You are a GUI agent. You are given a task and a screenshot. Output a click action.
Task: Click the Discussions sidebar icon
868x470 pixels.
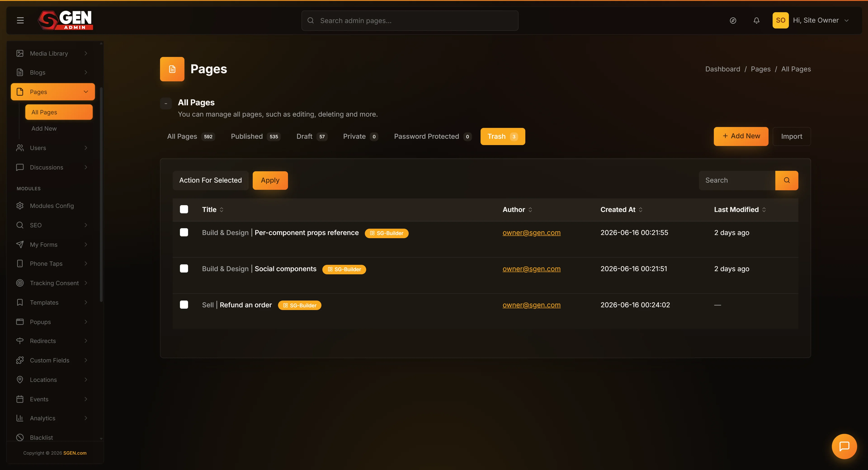point(20,167)
